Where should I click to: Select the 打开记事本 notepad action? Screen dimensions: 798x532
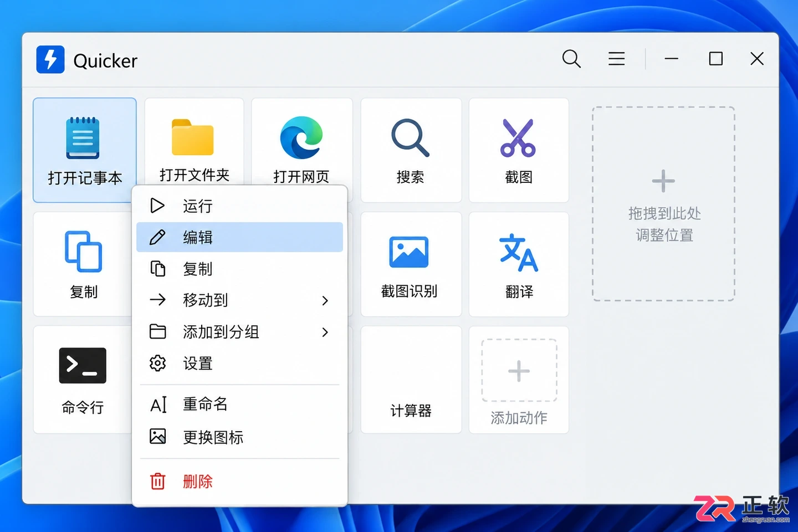point(85,150)
